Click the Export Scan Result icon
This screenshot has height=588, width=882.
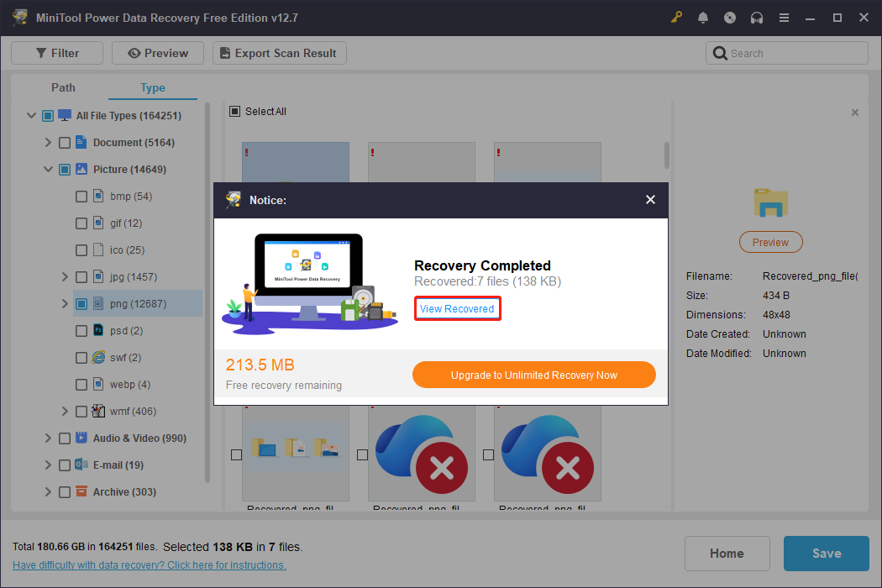point(223,52)
